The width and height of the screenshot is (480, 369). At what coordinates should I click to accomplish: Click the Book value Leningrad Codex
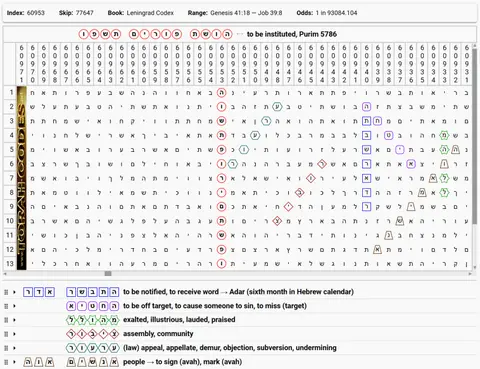click(x=150, y=13)
